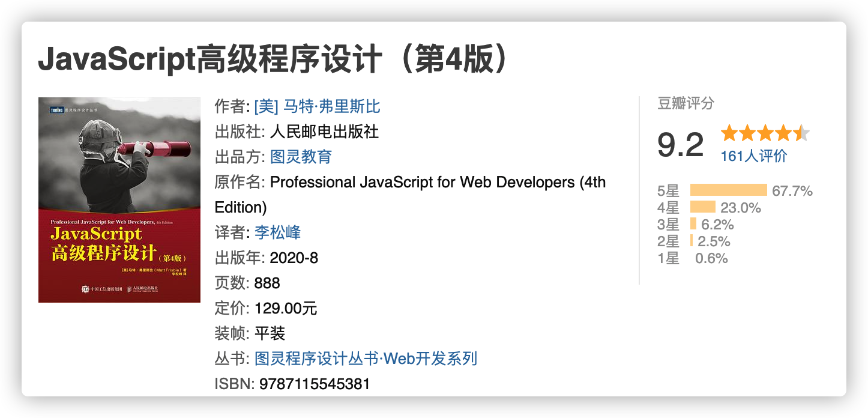Open publisher brand link 图灵教育
The height and width of the screenshot is (418, 868).
tap(301, 157)
